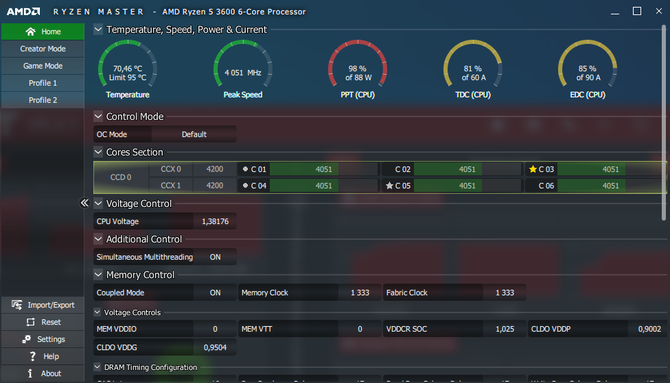Switch to Creator Mode
Viewport: 670px width, 383px height.
point(43,49)
